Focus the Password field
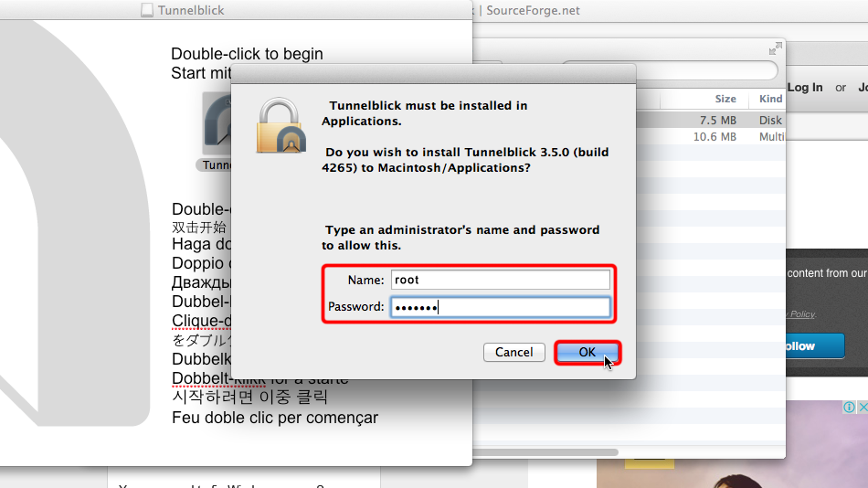The height and width of the screenshot is (488, 868). 501,307
